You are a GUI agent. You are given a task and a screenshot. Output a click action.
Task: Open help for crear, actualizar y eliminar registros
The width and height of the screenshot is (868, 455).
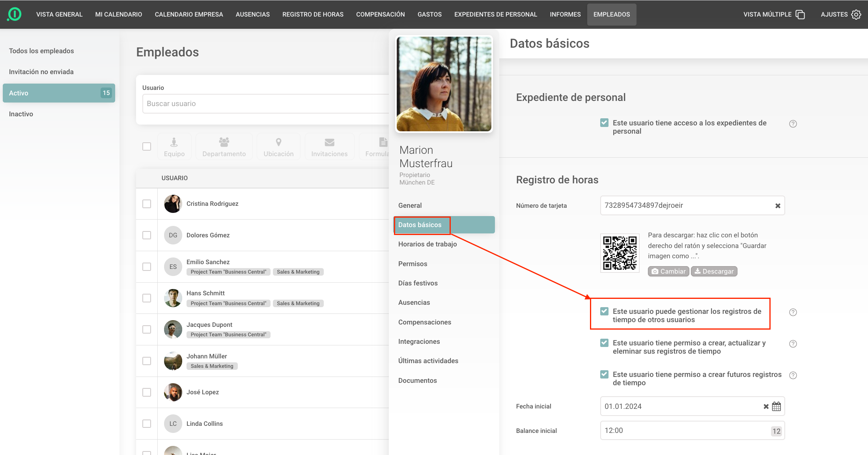[793, 344]
